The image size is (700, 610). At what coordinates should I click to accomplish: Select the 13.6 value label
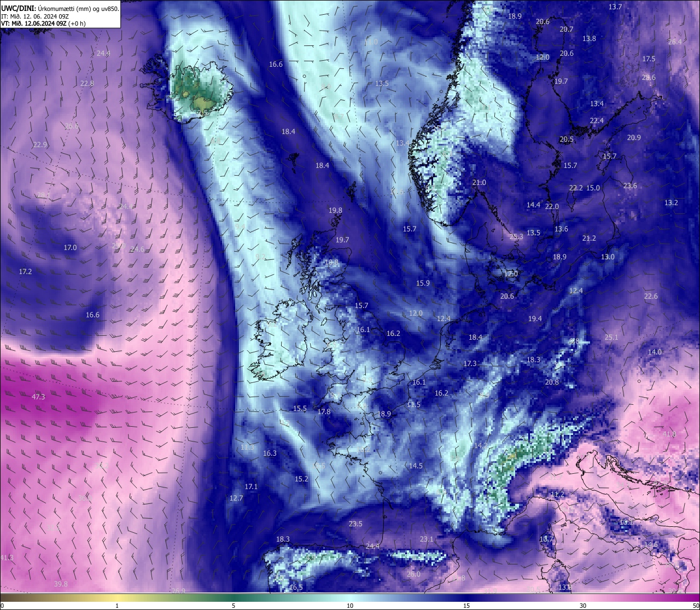(561, 229)
